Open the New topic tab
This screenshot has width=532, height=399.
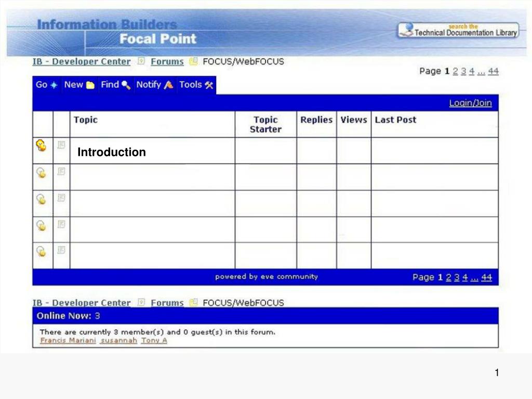pyautogui.click(x=79, y=85)
